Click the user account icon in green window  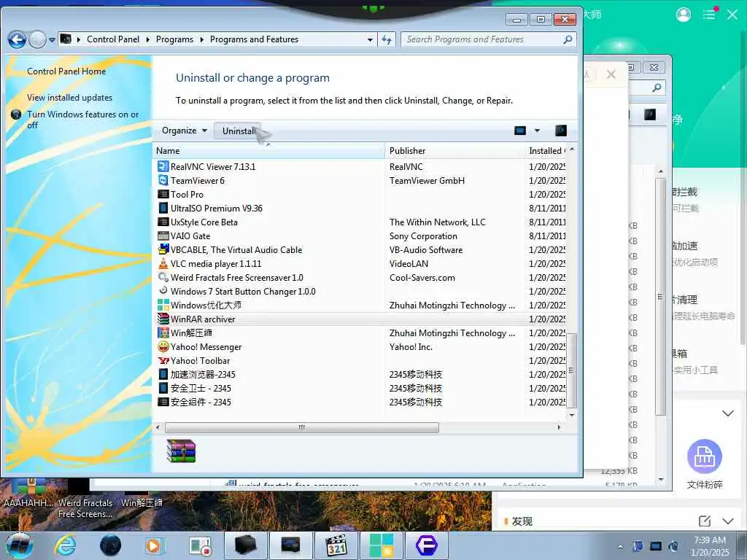[x=683, y=15]
